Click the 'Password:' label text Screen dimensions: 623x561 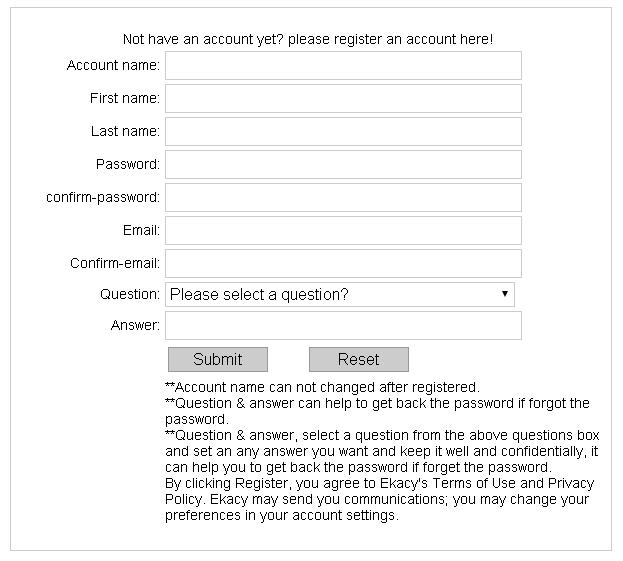coord(128,165)
